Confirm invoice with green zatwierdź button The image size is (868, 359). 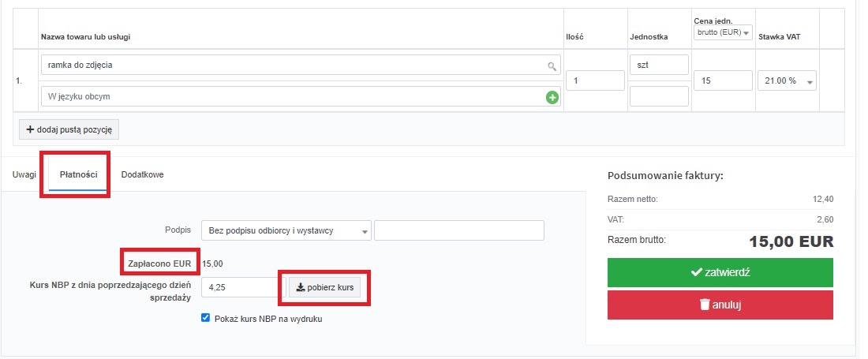click(720, 272)
